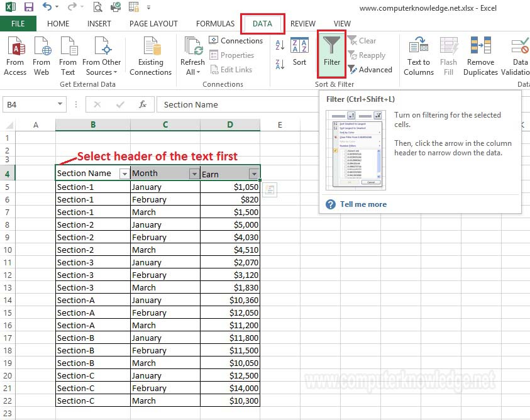Select Section-A cell in row 14

[x=93, y=301]
